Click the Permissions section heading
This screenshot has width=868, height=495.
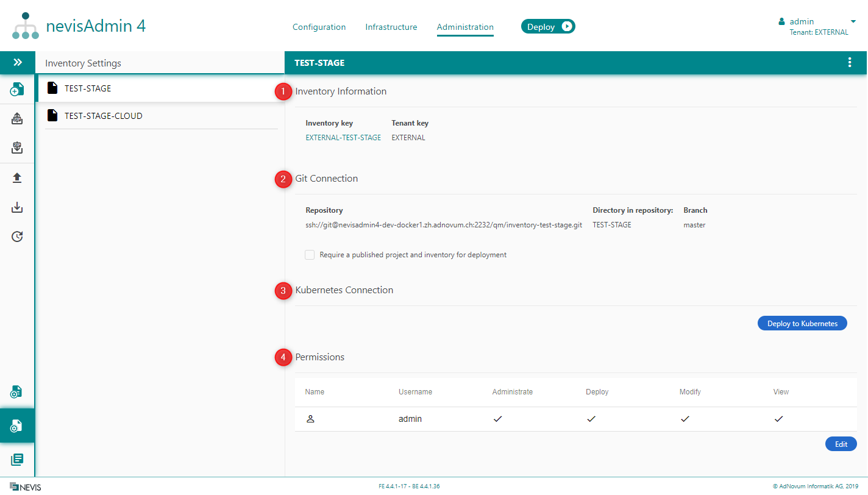320,357
